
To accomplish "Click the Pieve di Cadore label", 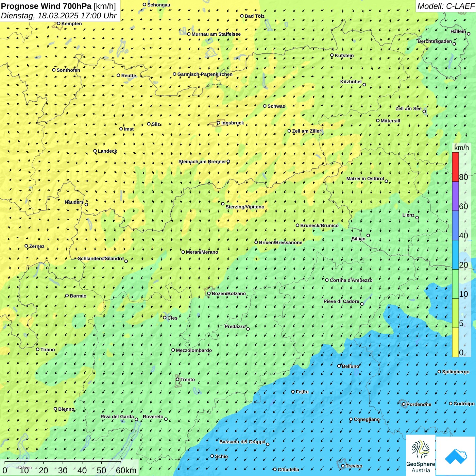I will 341,301.
